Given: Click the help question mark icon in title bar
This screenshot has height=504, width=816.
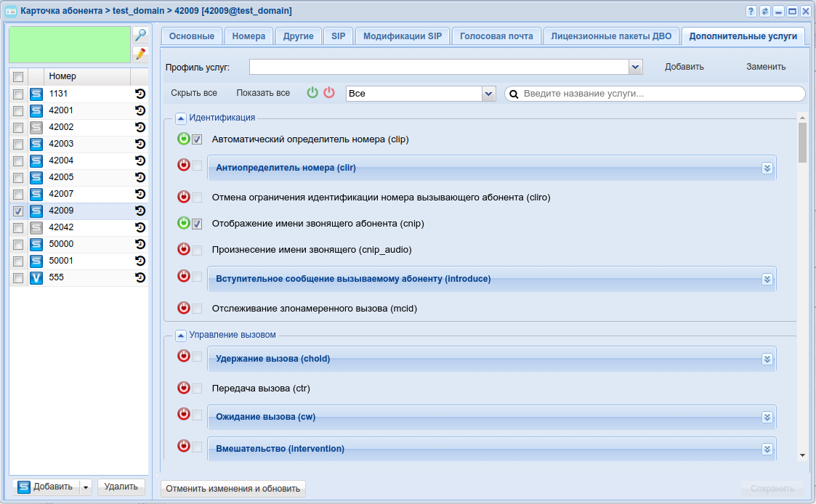Looking at the screenshot, I should coord(751,11).
